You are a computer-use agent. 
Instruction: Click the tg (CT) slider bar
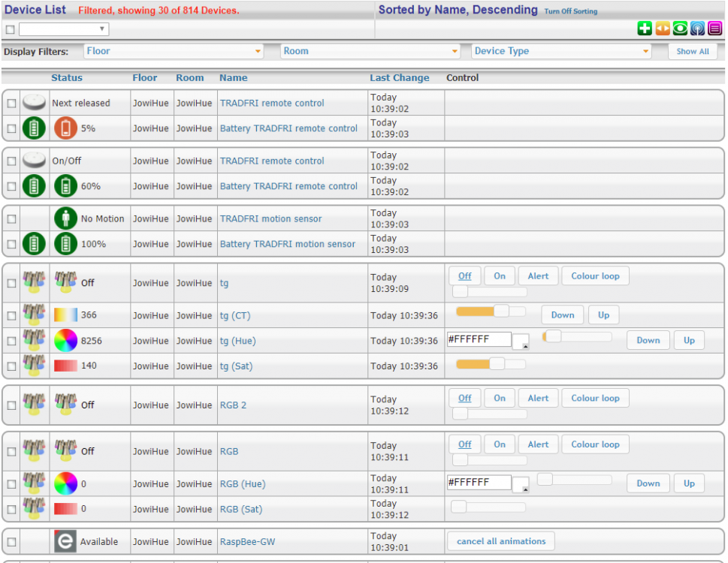coord(490,312)
